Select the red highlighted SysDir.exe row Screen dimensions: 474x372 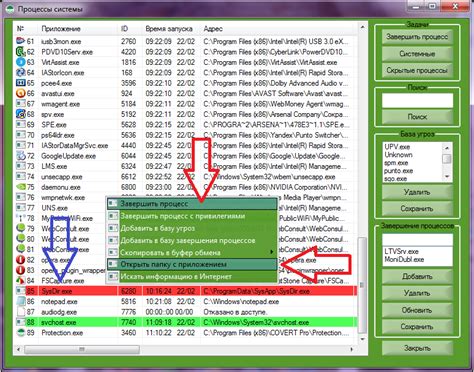(185, 291)
